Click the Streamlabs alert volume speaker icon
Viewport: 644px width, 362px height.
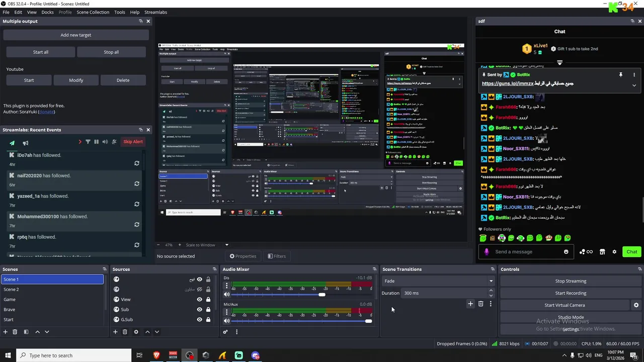pos(105,142)
